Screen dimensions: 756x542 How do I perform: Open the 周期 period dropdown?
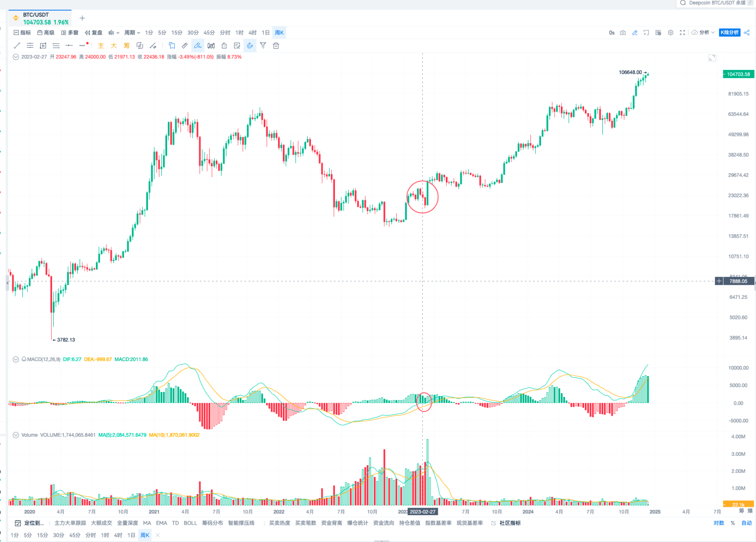click(132, 33)
